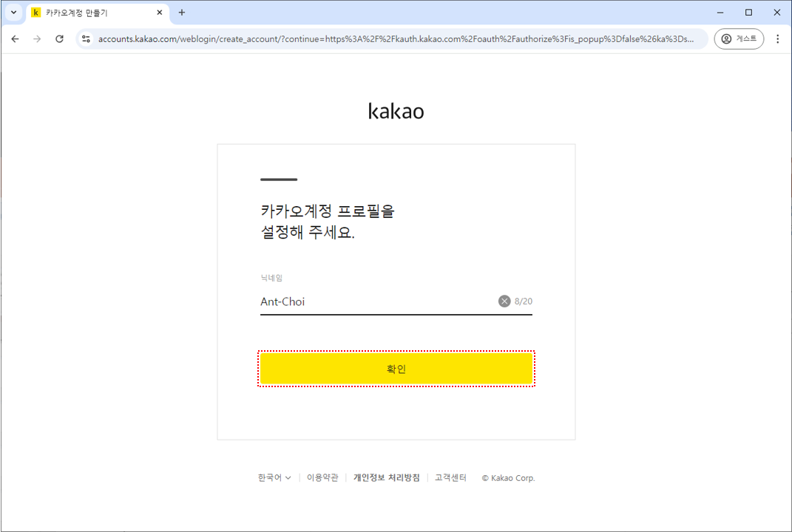Image resolution: width=792 pixels, height=532 pixels.
Task: Confirm with the yellow 확인 button
Action: (396, 369)
